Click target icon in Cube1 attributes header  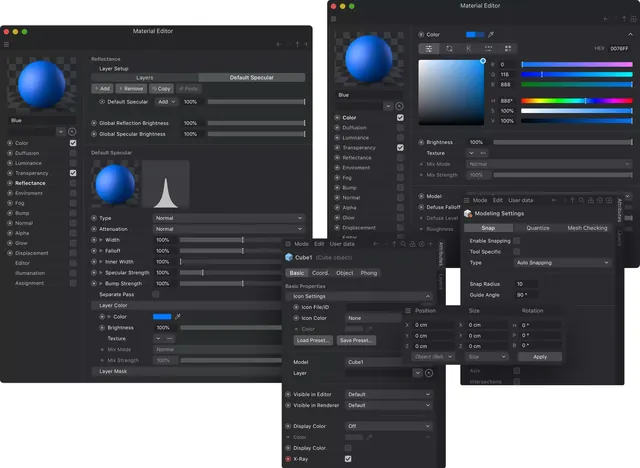coord(422,244)
